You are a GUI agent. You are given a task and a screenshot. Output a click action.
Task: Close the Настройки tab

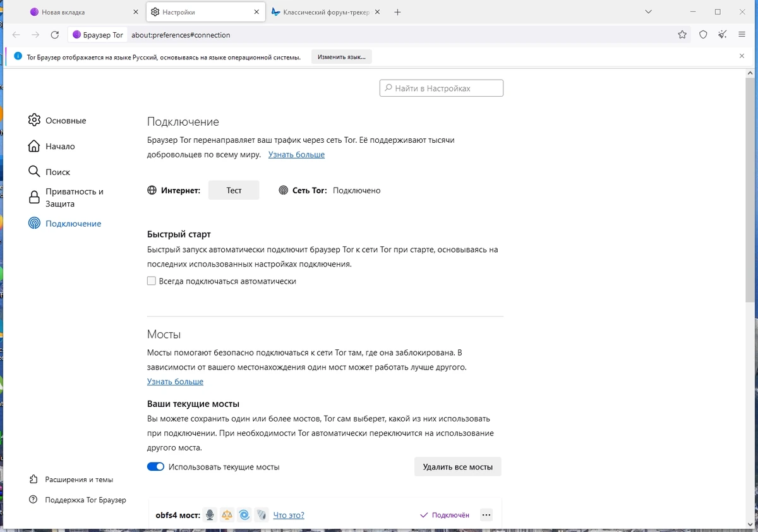click(256, 12)
